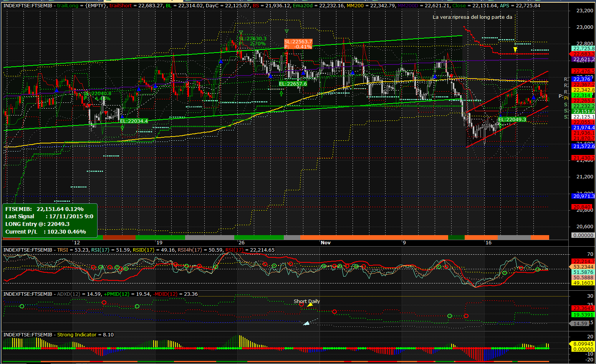
Task: Select the trailLong = {EMPTY} readout
Action: 82,6
